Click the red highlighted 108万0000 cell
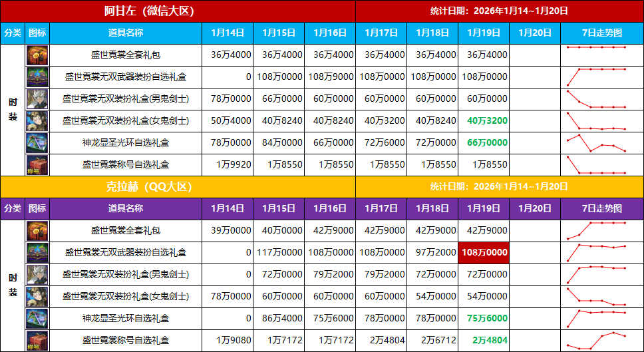The width and height of the screenshot is (644, 352). pyautogui.click(x=484, y=253)
